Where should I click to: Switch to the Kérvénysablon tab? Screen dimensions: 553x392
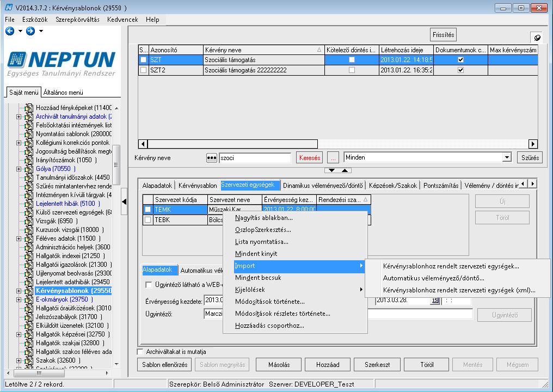pos(198,186)
